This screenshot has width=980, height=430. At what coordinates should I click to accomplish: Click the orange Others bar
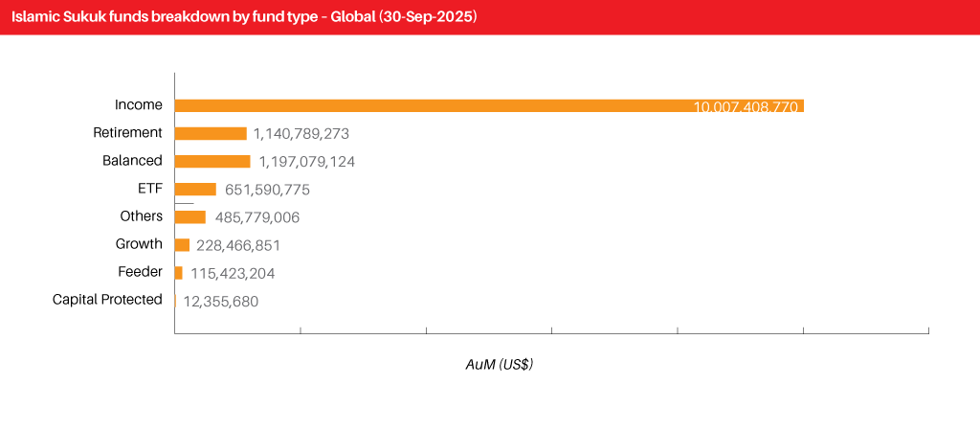(190, 216)
